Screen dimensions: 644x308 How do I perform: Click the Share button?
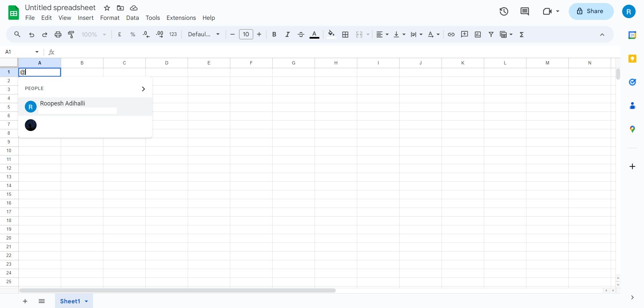point(591,11)
